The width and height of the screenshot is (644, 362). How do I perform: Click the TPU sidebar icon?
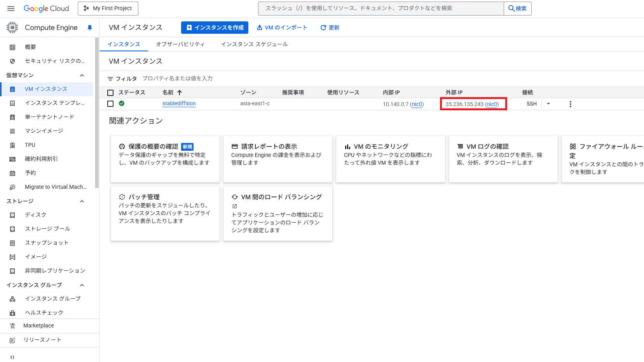[x=12, y=145]
